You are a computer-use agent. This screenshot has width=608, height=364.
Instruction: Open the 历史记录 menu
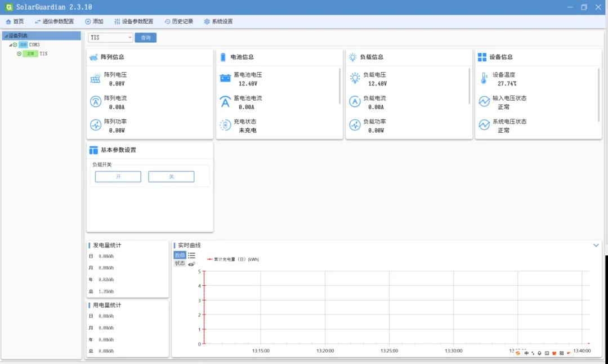[x=178, y=21]
